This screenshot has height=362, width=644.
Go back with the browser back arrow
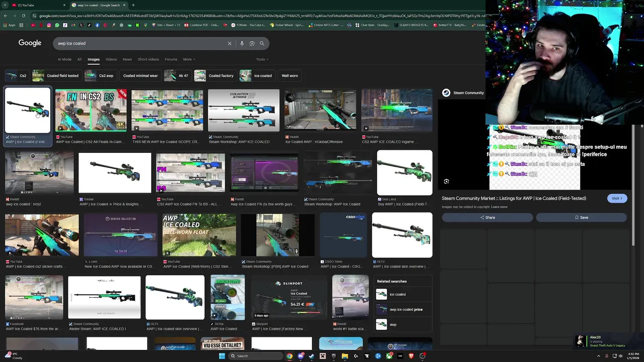pyautogui.click(x=5, y=16)
